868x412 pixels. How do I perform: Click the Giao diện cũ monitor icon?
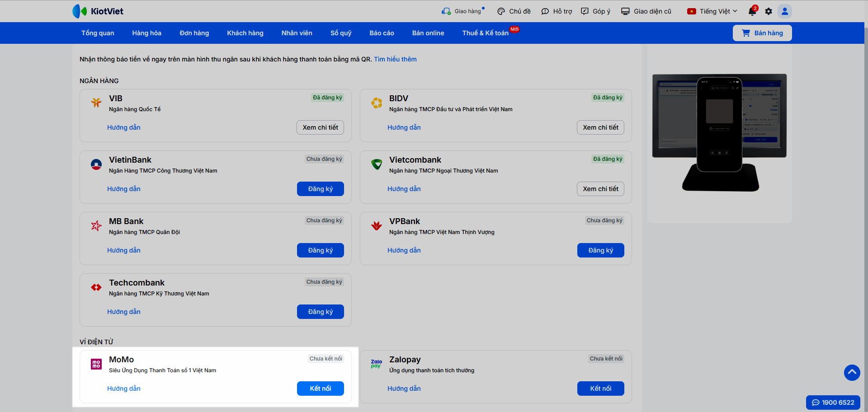click(625, 11)
